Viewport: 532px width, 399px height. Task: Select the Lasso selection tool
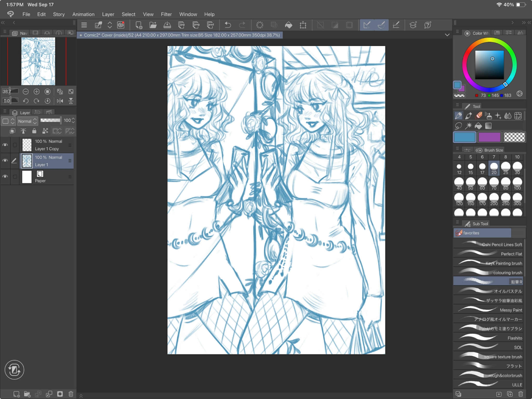(458, 126)
